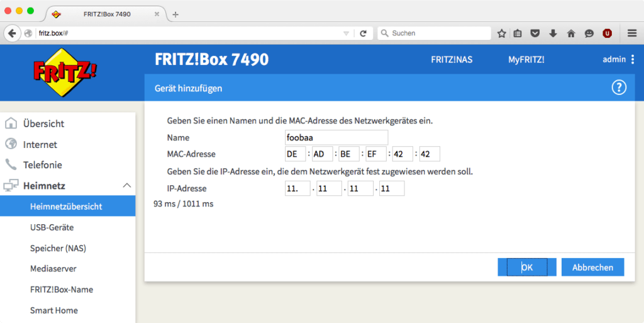The width and height of the screenshot is (644, 323).
Task: Open the bookmarks list icon
Action: pos(518,33)
